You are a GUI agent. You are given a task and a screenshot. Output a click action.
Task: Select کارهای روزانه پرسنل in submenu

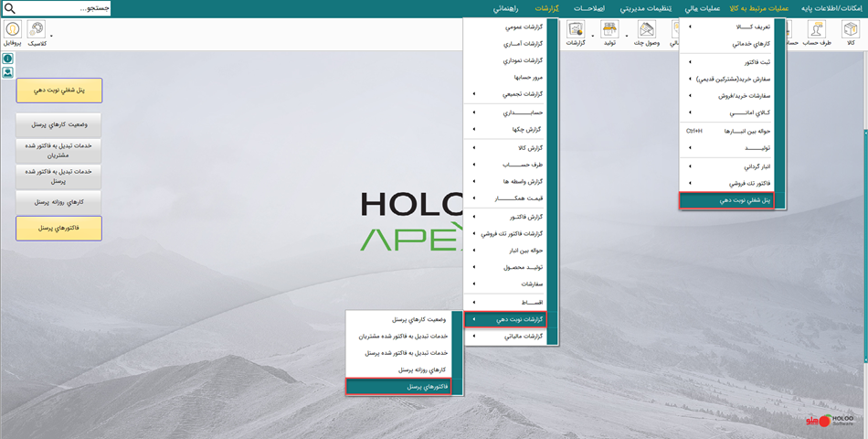tap(398, 369)
